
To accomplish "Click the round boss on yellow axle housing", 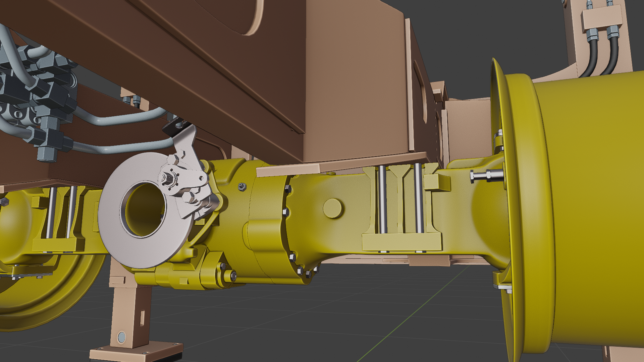I will pos(332,208).
